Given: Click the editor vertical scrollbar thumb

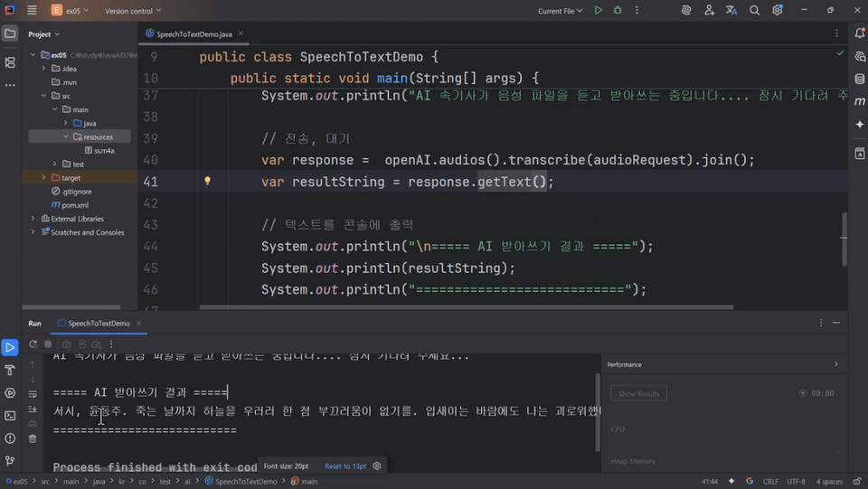Looking at the screenshot, I should pos(844,239).
